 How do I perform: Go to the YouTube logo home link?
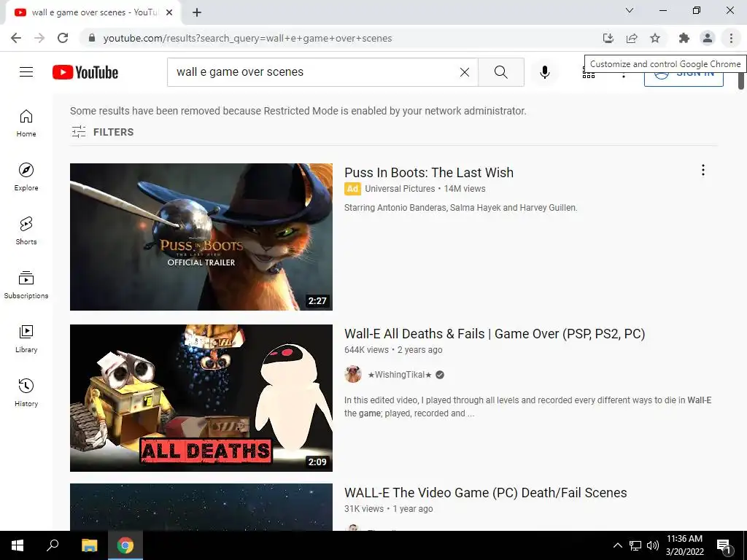coord(85,72)
